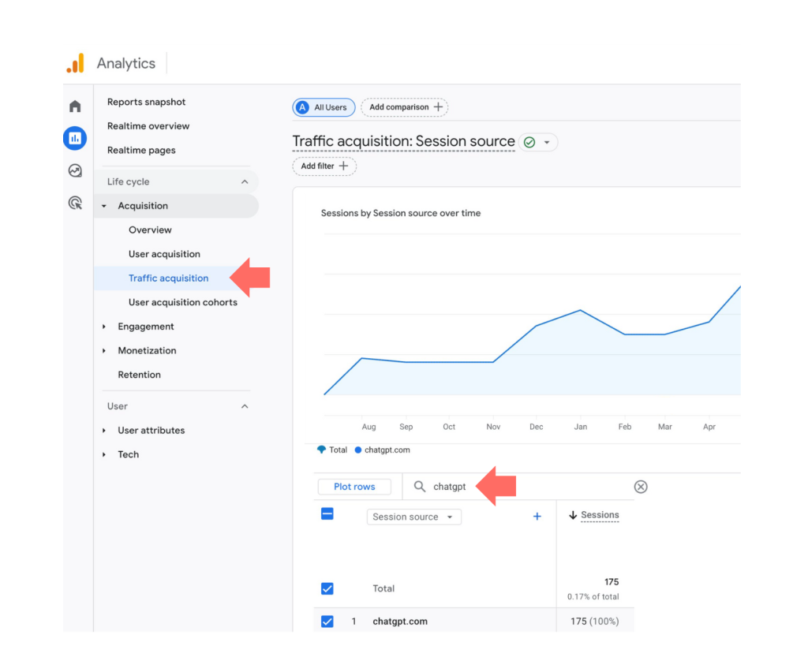Expand the Engagement tree item

[x=104, y=327]
